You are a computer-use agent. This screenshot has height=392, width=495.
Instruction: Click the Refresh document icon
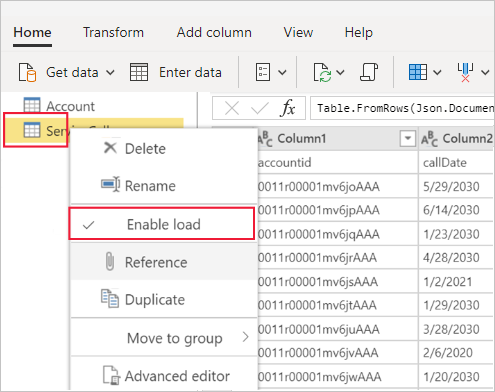(x=322, y=72)
